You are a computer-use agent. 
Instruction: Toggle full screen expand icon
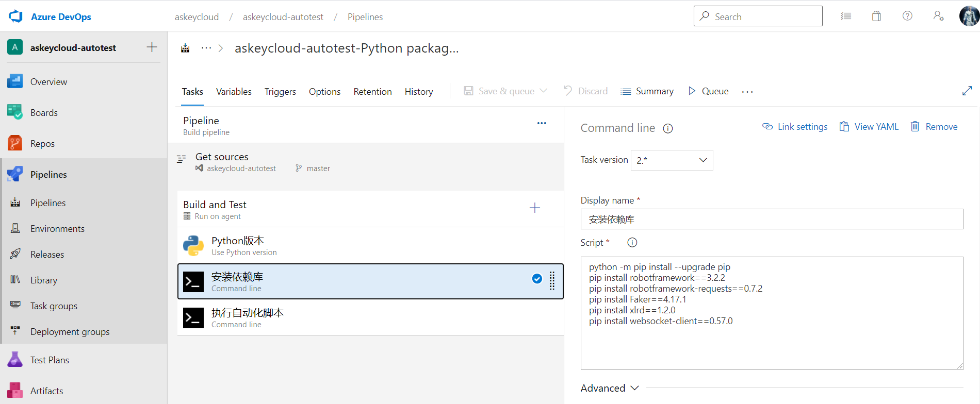coord(967,91)
